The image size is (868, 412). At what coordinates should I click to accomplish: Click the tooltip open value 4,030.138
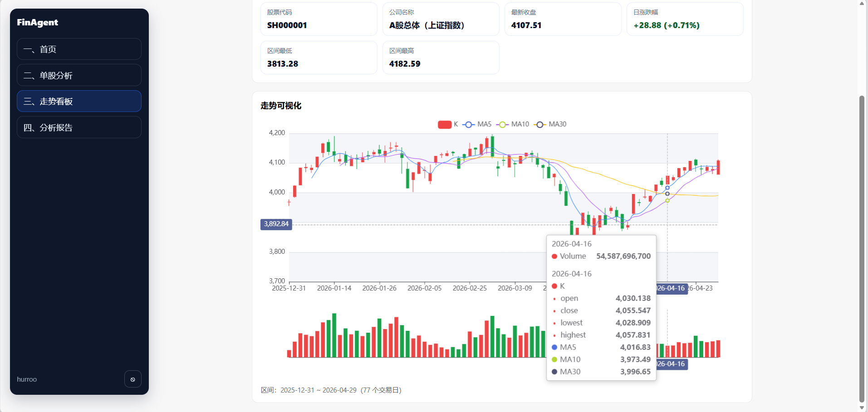click(x=633, y=298)
